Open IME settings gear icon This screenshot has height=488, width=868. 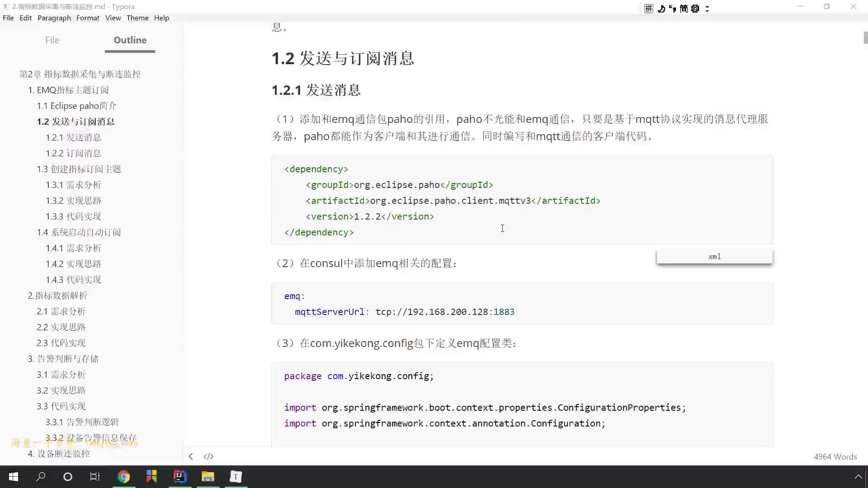click(x=695, y=9)
